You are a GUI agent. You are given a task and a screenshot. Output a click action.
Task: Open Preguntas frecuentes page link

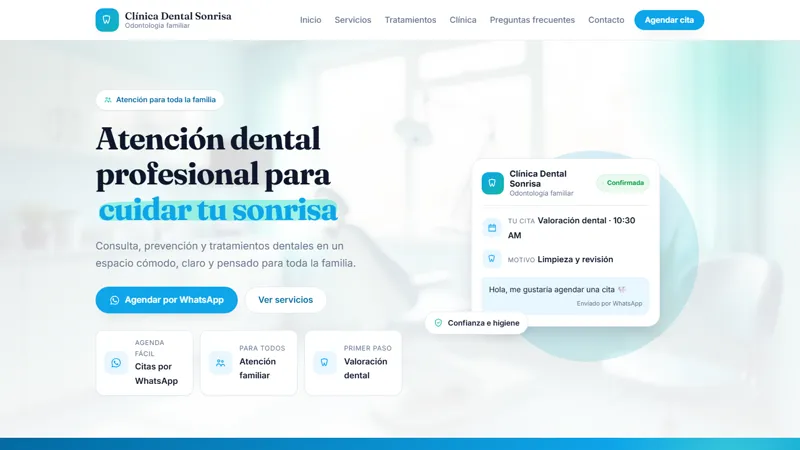click(x=532, y=20)
